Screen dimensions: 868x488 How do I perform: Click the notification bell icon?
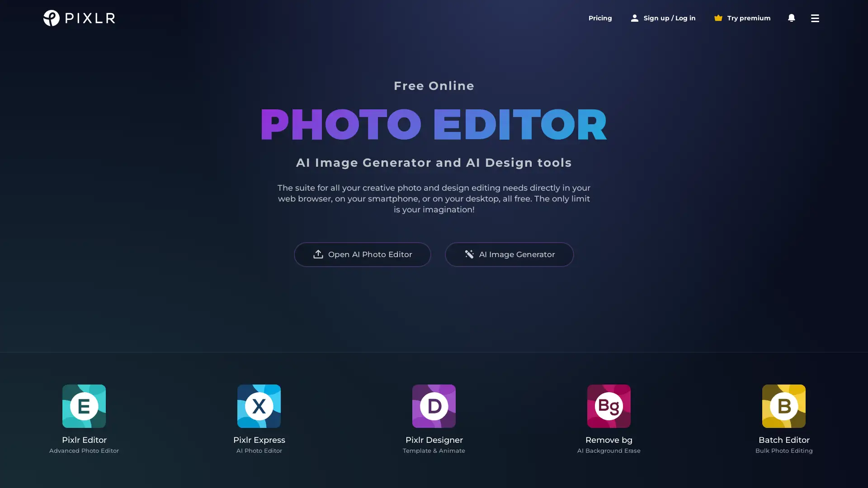791,18
